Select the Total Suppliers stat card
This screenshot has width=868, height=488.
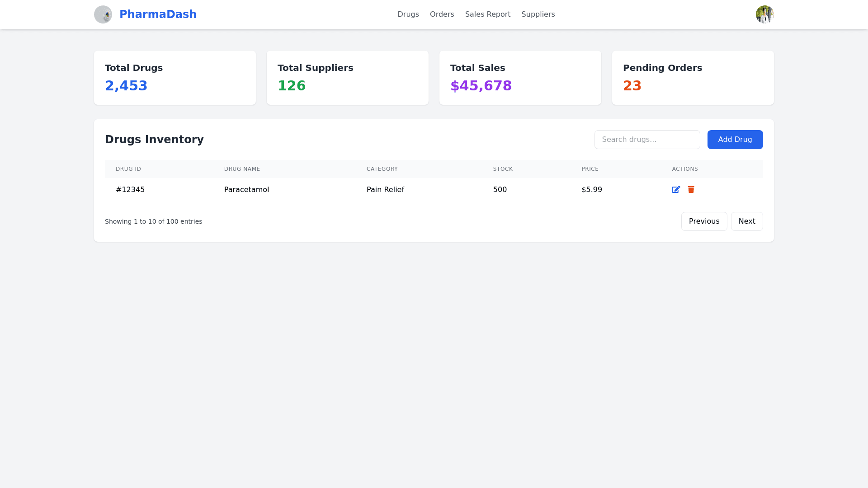[347, 78]
